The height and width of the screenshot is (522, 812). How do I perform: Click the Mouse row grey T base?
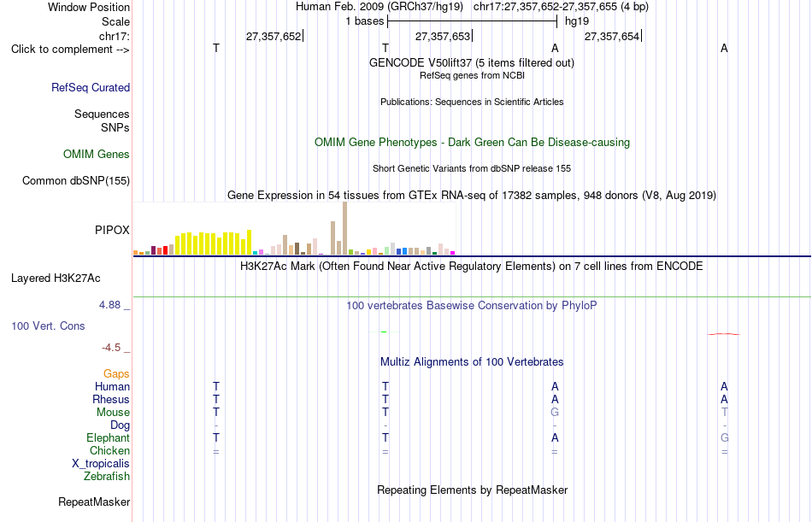coord(724,412)
